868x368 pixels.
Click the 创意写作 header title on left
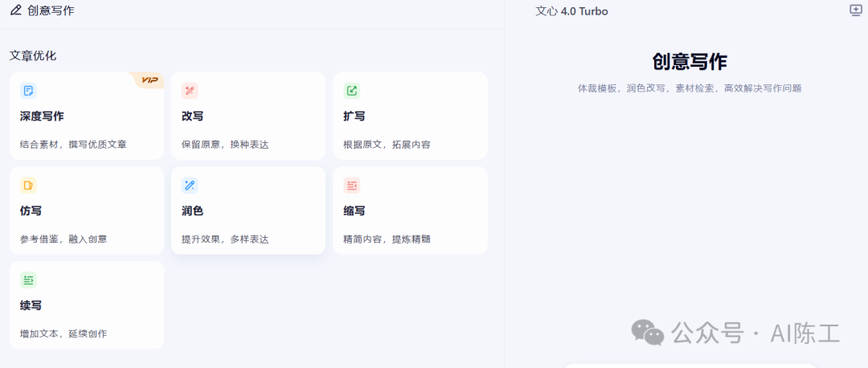point(51,10)
